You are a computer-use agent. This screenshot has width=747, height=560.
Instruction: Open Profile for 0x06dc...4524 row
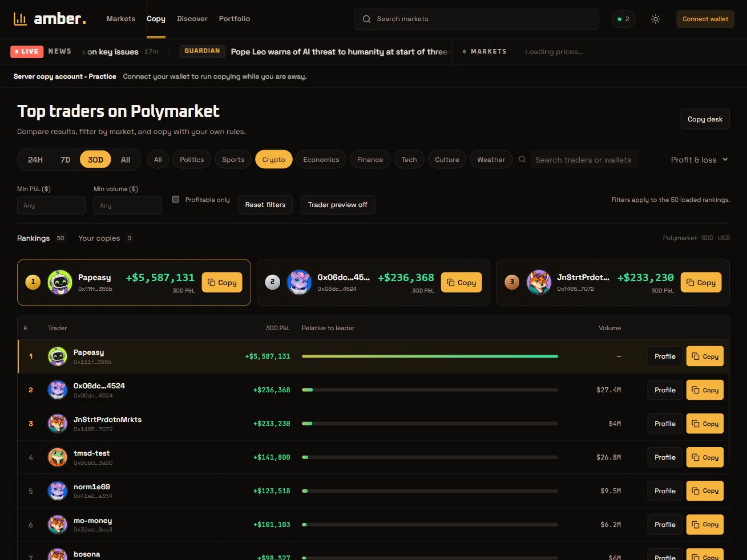point(665,390)
